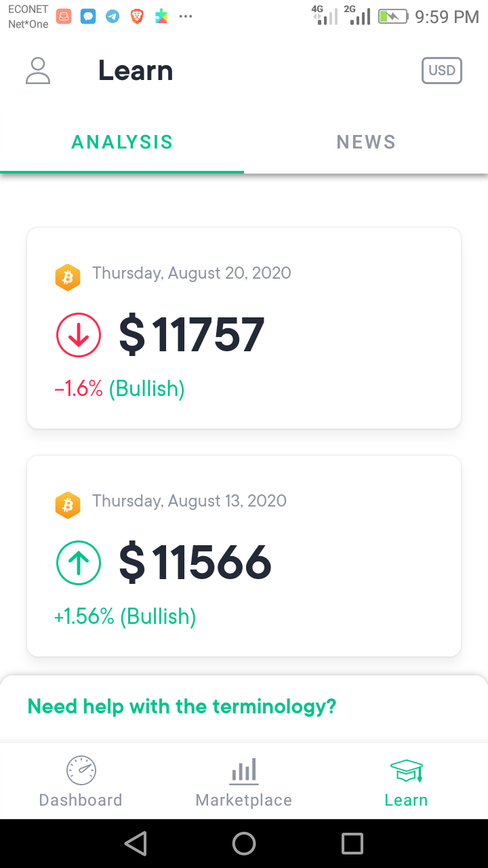Tap the Learn graduation cap icon
The width and height of the screenshot is (488, 868).
(407, 770)
